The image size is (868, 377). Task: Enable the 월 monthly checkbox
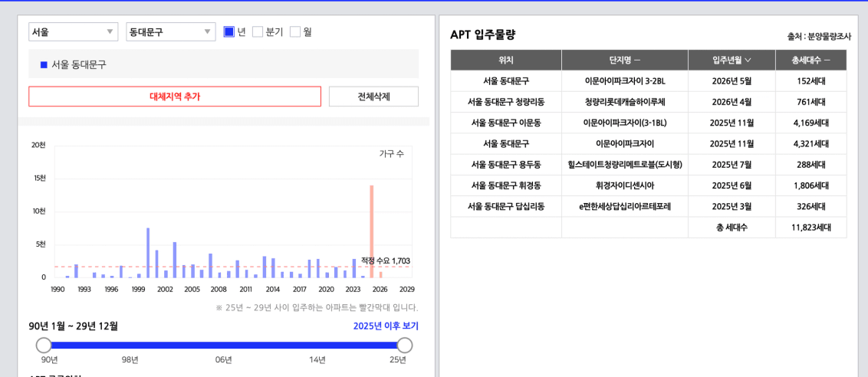click(295, 32)
